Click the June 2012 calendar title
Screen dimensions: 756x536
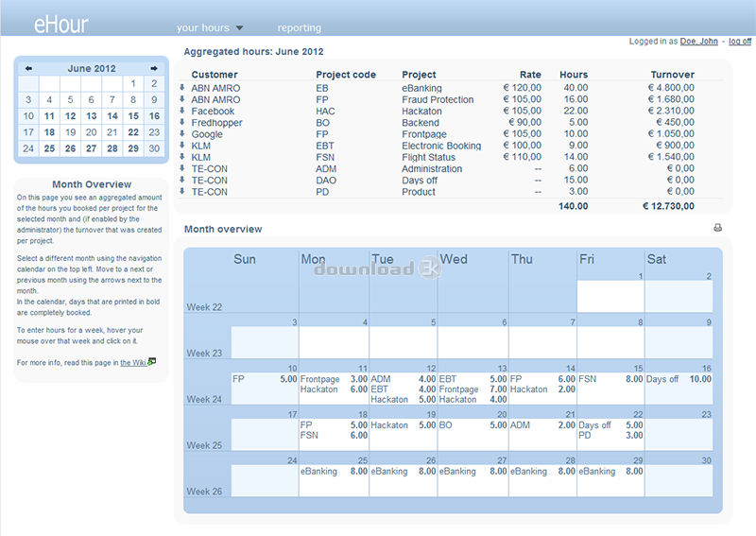[92, 68]
